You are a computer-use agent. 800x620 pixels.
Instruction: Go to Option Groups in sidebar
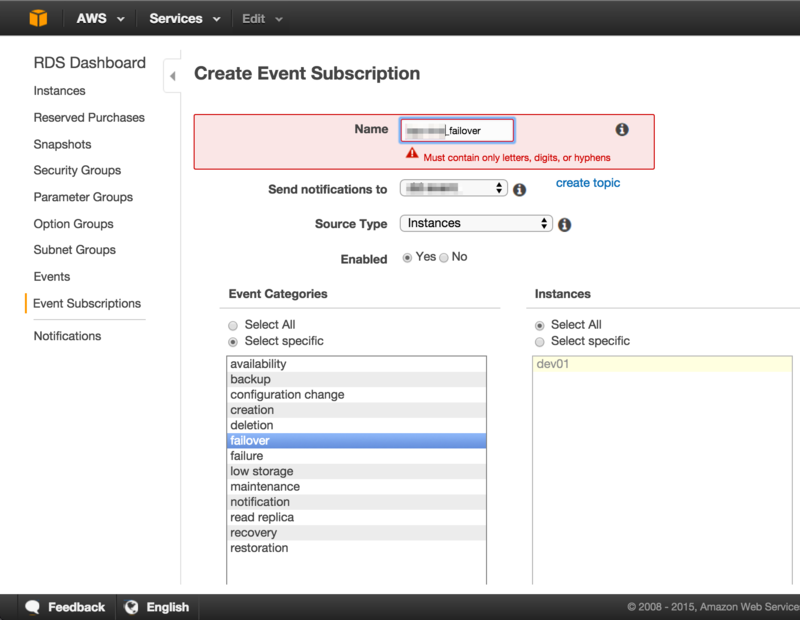pyautogui.click(x=73, y=224)
